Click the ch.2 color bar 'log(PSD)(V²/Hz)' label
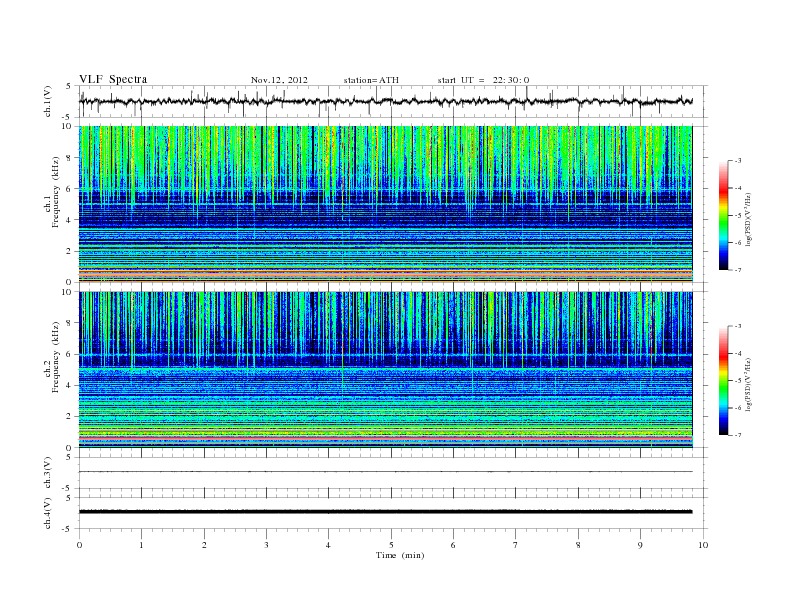 click(748, 384)
